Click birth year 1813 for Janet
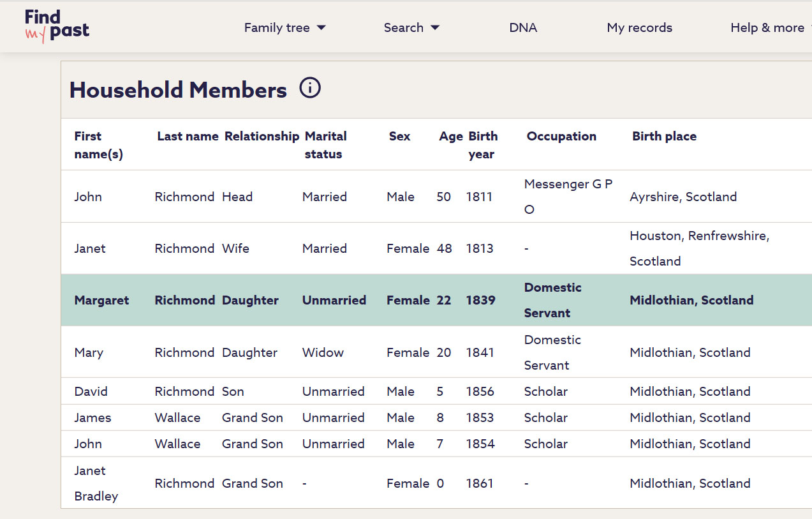 pyautogui.click(x=480, y=248)
